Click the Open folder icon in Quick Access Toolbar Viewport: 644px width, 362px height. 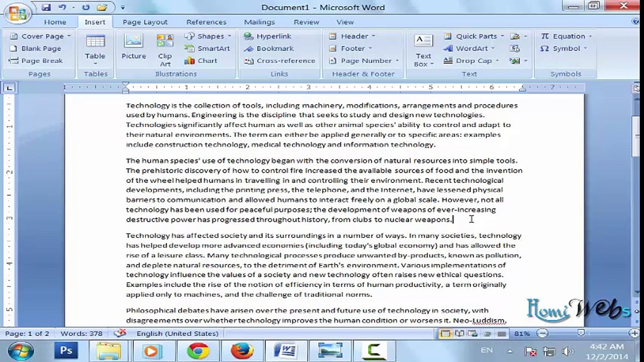coord(102,8)
